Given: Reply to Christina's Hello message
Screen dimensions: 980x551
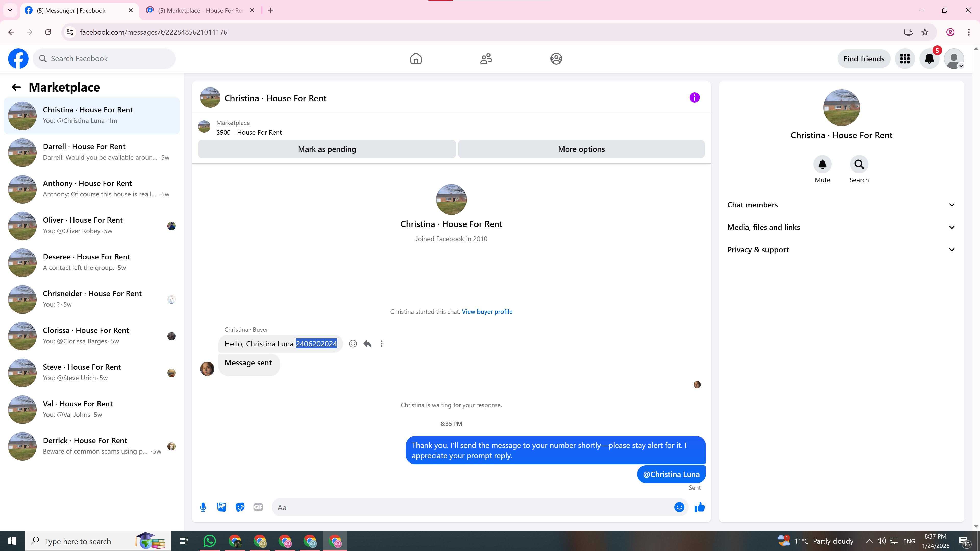Looking at the screenshot, I should click(x=367, y=344).
